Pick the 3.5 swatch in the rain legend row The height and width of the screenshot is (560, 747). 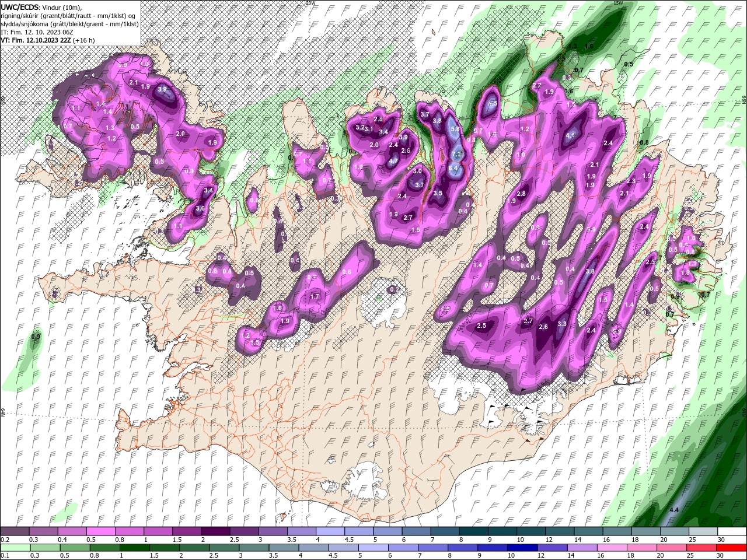284,548
